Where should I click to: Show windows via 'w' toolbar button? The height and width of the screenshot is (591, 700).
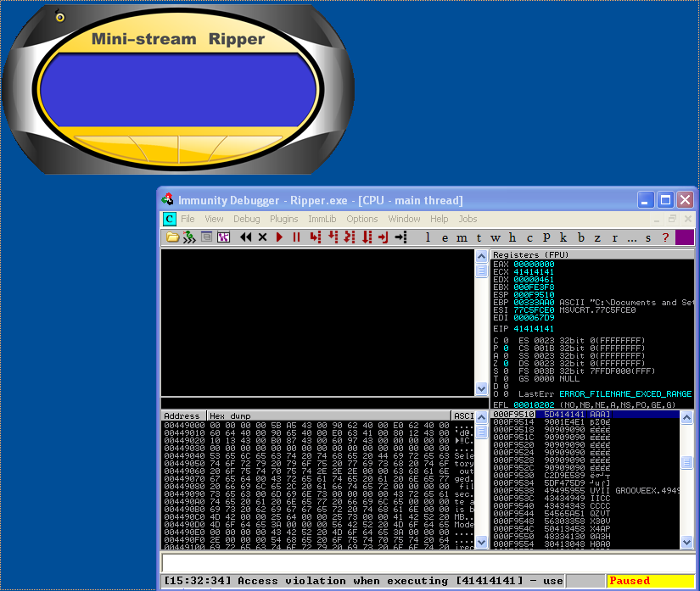tap(496, 237)
